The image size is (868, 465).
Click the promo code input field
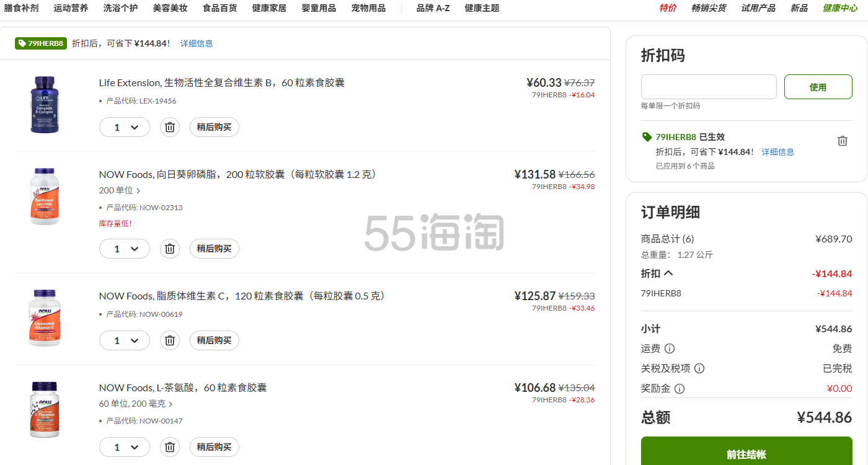tap(709, 87)
